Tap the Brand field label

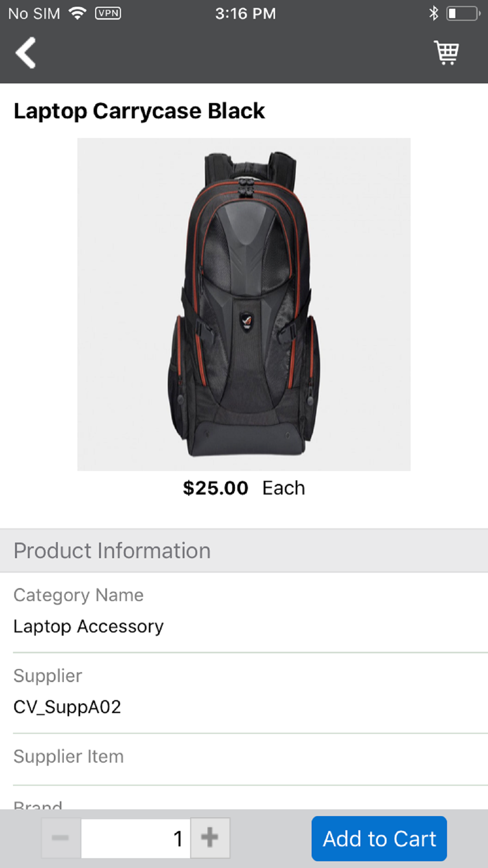[38, 804]
